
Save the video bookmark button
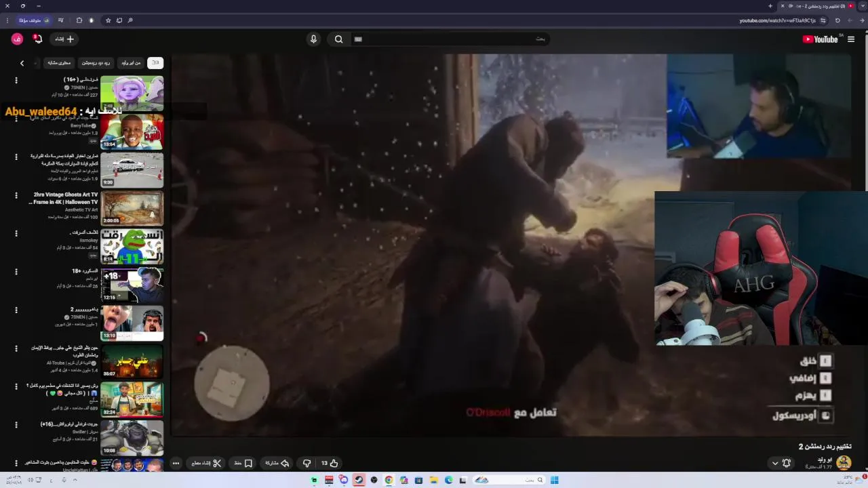[243, 463]
